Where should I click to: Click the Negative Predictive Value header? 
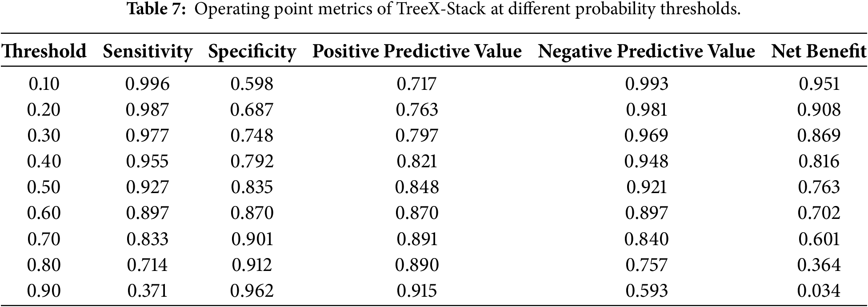coord(646,52)
